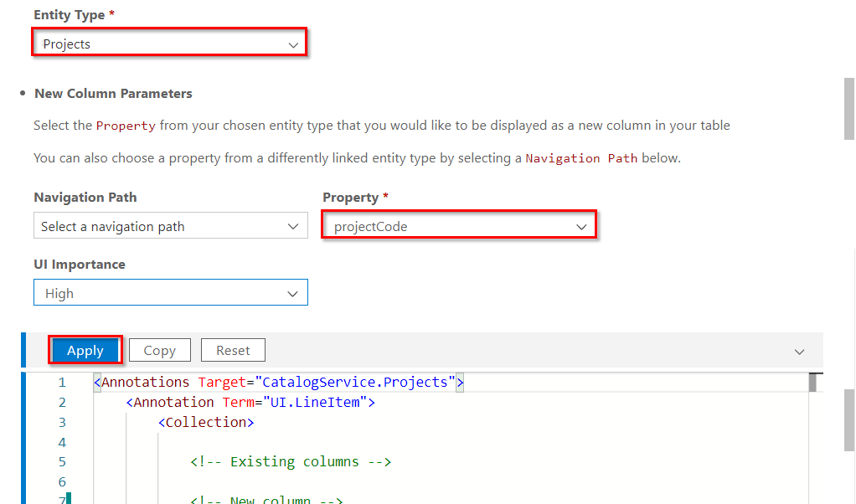This screenshot has width=856, height=504.
Task: Open the UI Importance dropdown showing High
Action: (x=170, y=293)
